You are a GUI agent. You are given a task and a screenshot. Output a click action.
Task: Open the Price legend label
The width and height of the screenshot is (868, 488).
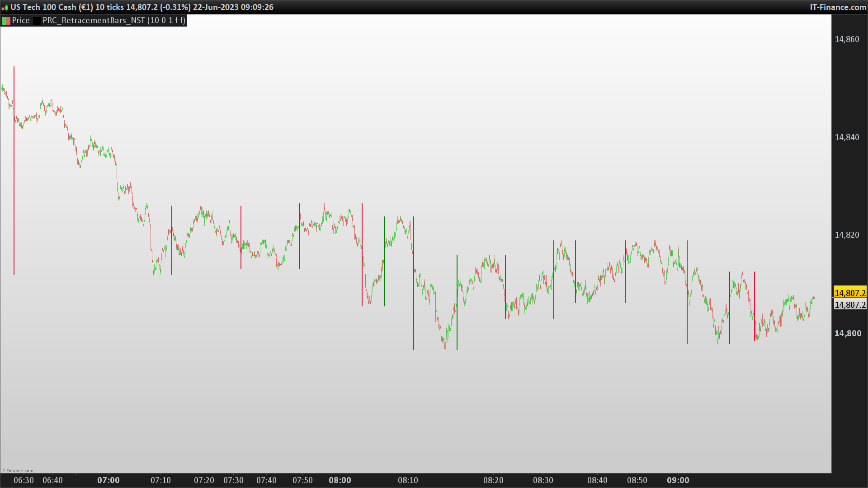pos(21,21)
